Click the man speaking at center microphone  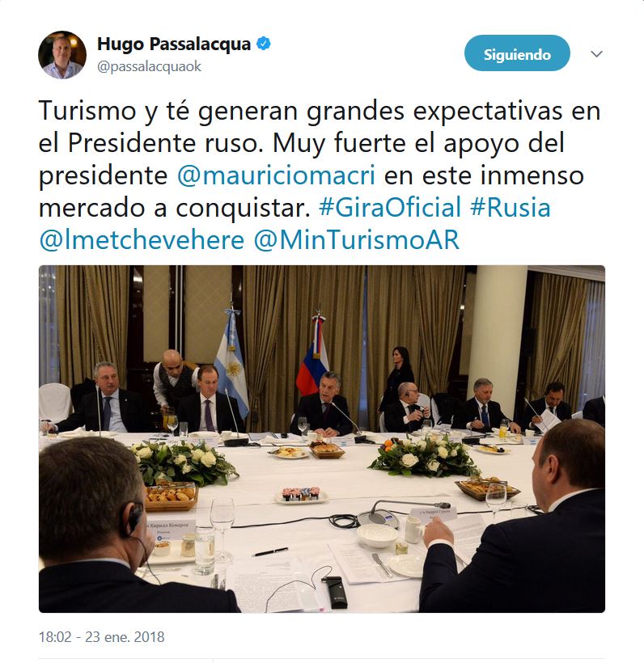(x=321, y=403)
